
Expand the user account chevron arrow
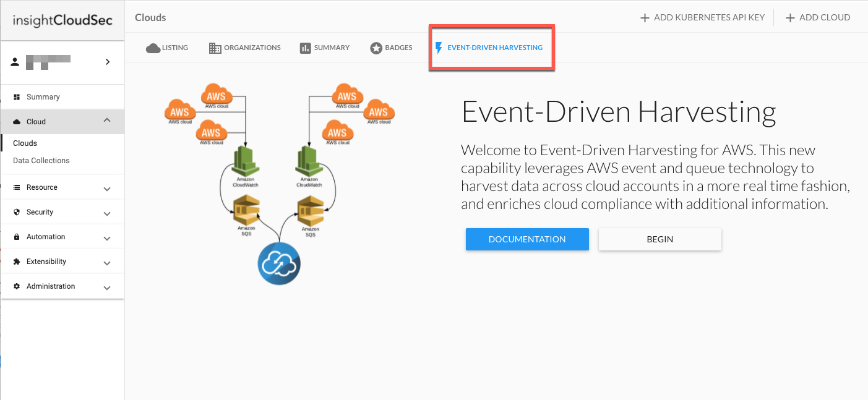point(108,62)
